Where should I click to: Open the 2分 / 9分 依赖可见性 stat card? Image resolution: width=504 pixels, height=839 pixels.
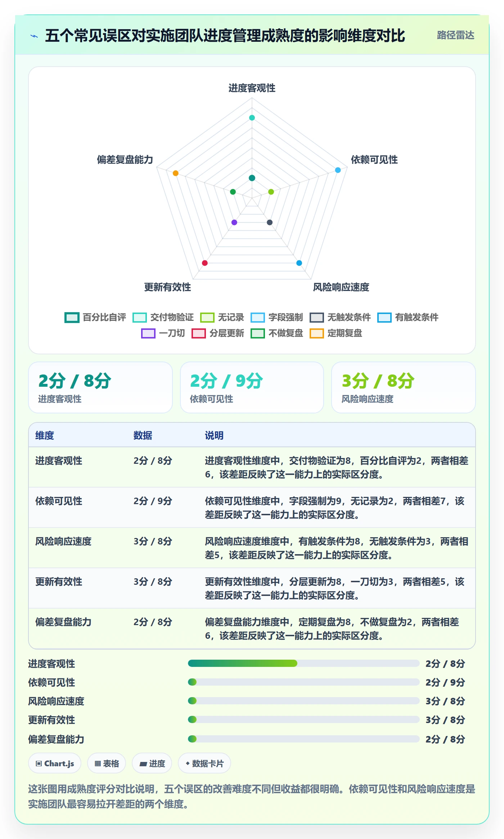252,387
